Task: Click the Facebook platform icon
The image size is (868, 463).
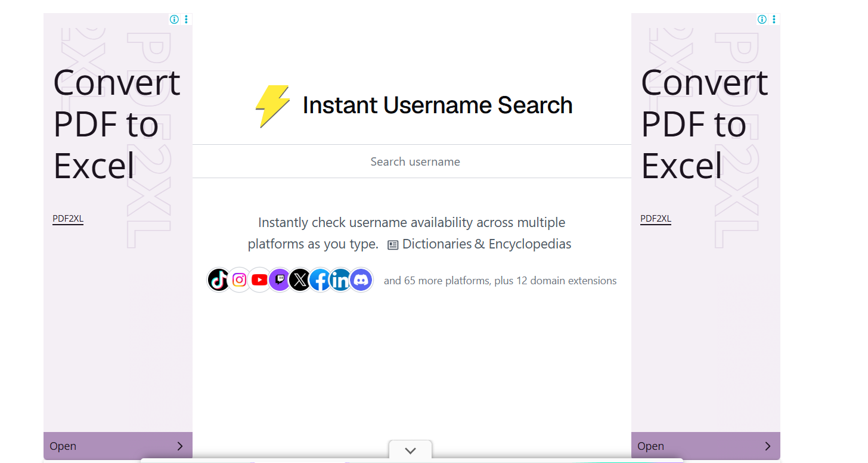Action: click(x=320, y=280)
